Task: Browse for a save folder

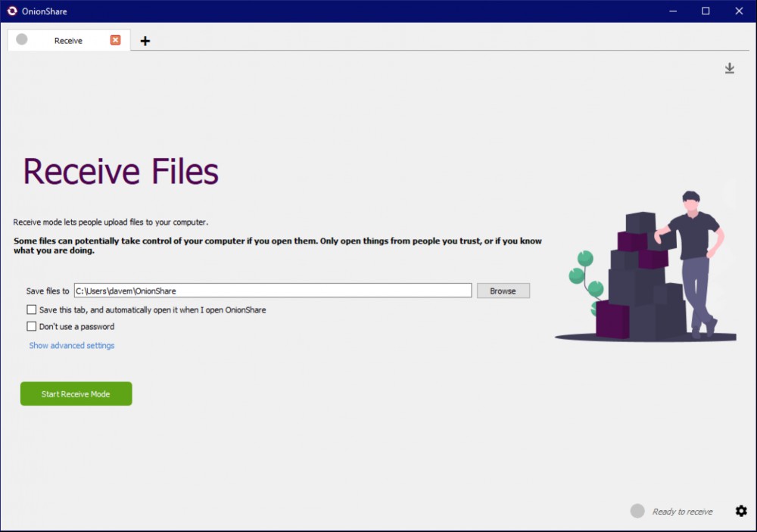Action: click(503, 291)
